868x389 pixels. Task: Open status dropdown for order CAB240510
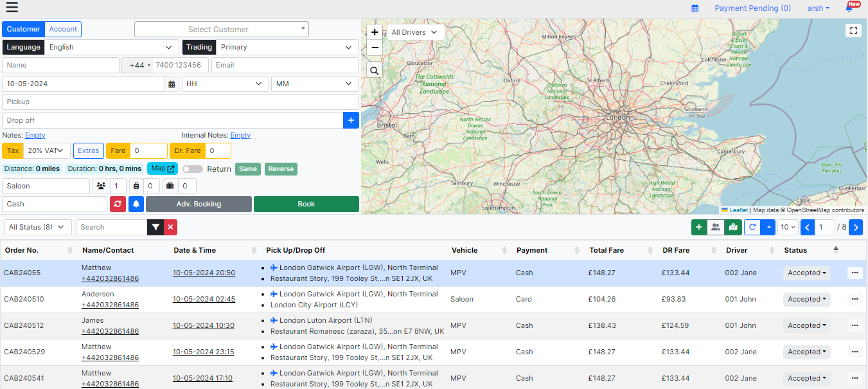806,299
